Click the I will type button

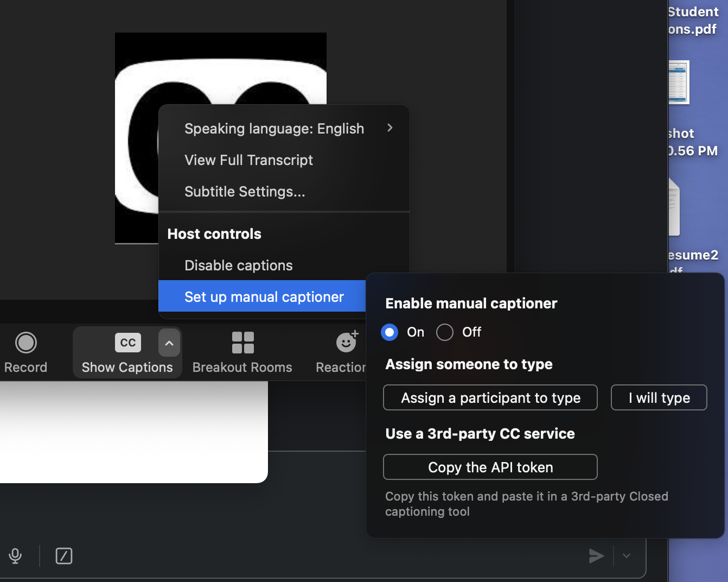pyautogui.click(x=659, y=397)
